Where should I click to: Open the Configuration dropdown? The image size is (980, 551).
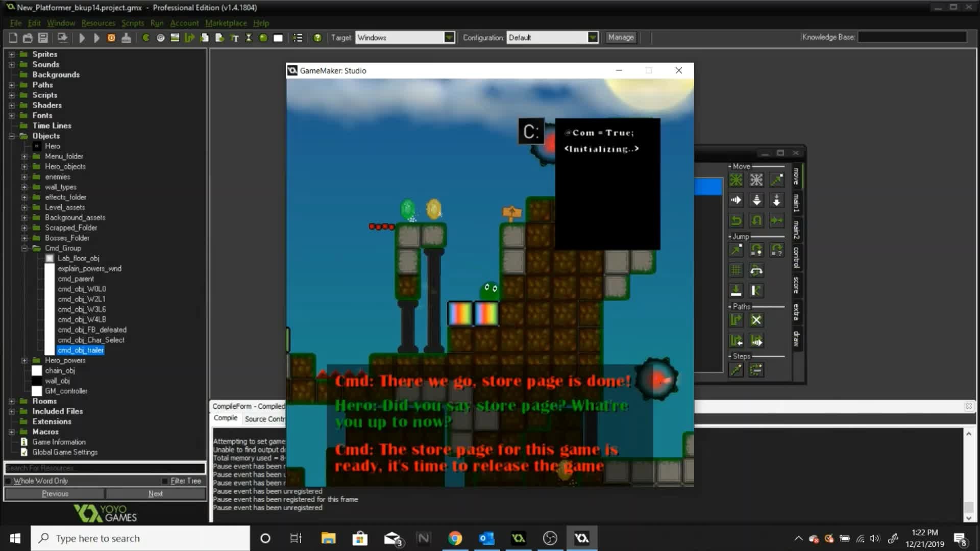pyautogui.click(x=592, y=38)
